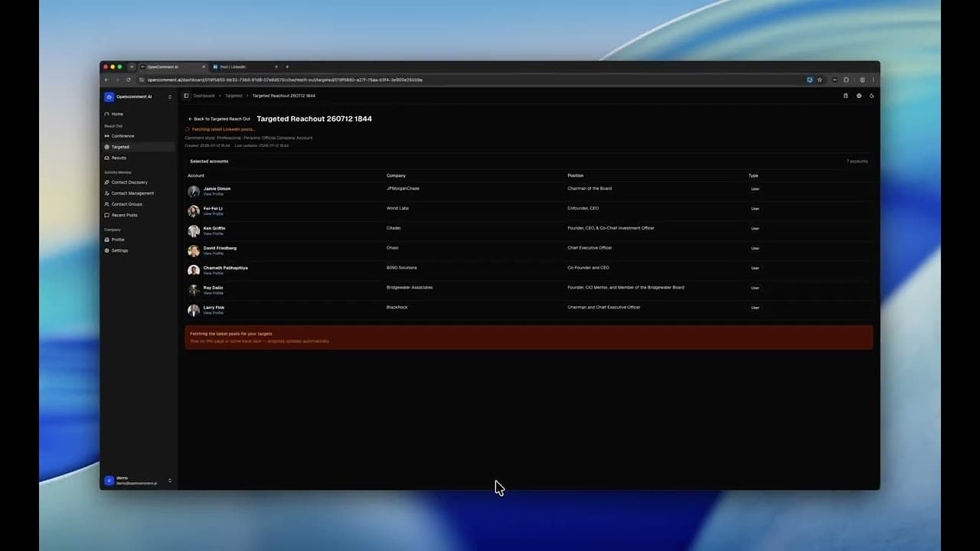Expand the demo user account menu
The height and width of the screenshot is (551, 980).
point(170,481)
